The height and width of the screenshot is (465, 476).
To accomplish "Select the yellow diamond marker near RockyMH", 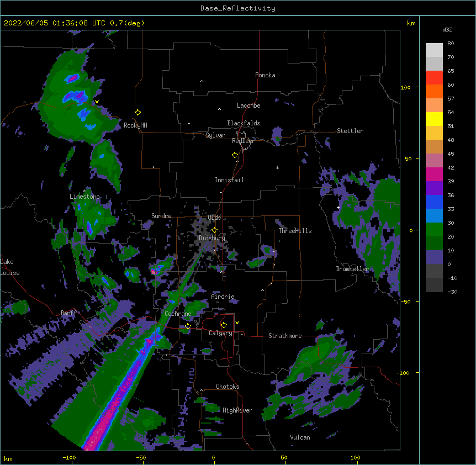I will click(137, 113).
